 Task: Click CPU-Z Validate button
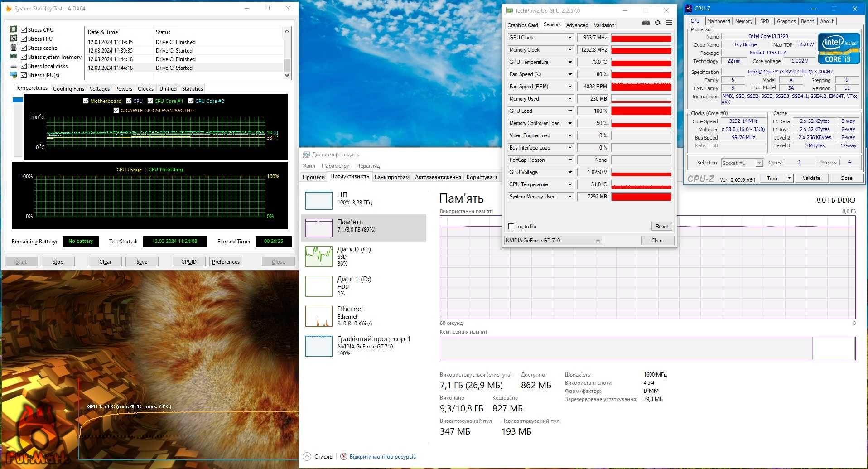(811, 178)
